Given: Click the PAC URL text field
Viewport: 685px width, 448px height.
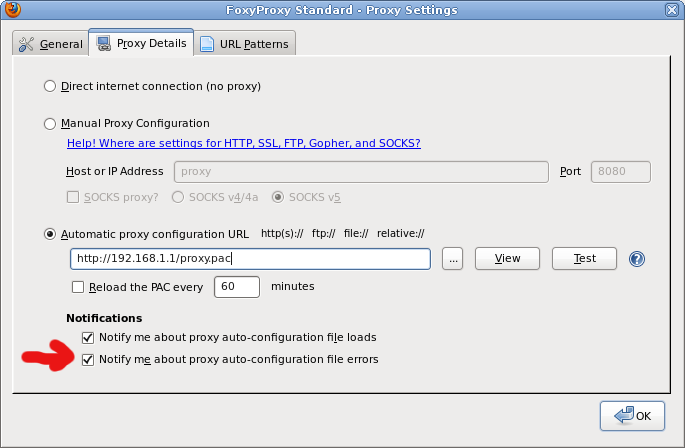Looking at the screenshot, I should [250, 259].
